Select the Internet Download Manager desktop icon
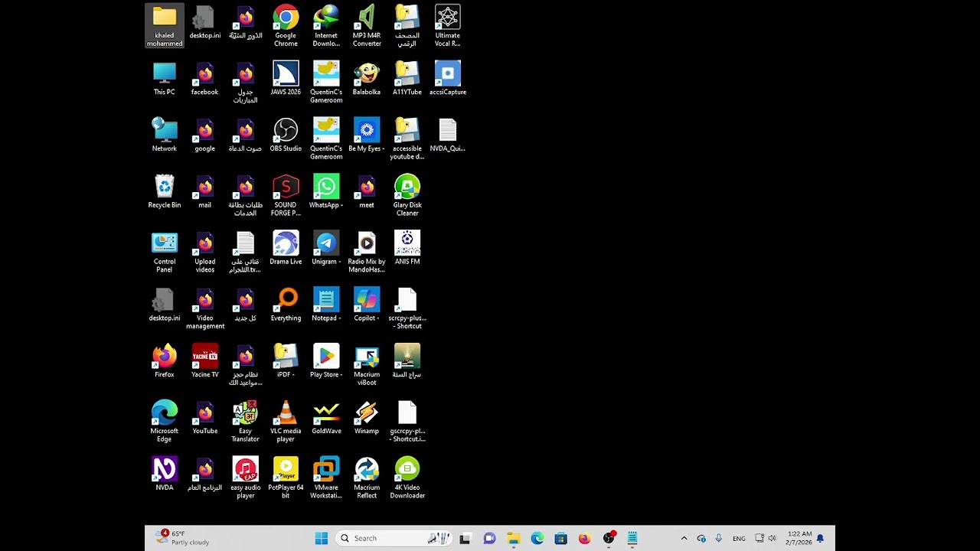The image size is (980, 551). (326, 26)
